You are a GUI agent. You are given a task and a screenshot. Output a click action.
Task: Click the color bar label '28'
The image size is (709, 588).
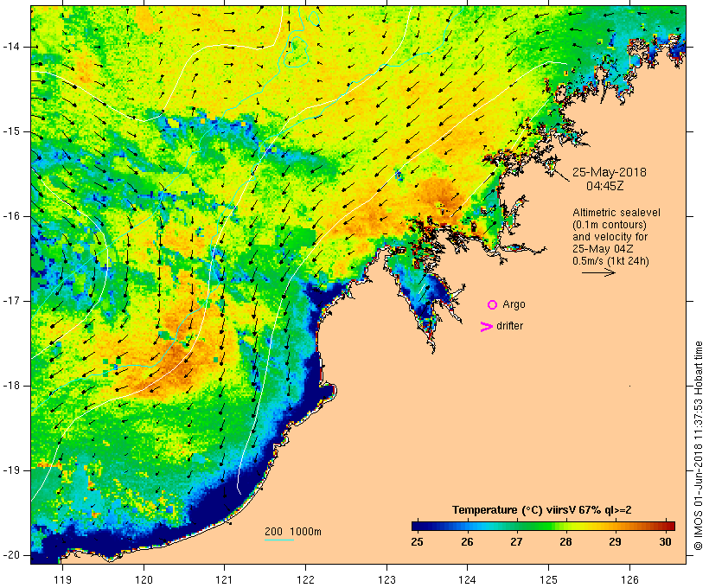565,541
